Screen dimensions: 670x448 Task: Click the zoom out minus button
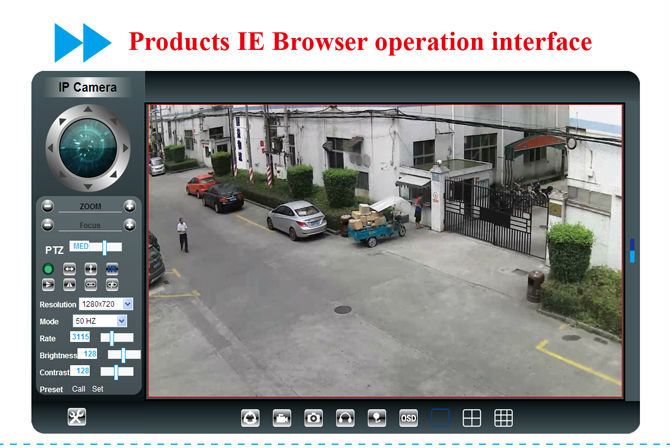[46, 205]
